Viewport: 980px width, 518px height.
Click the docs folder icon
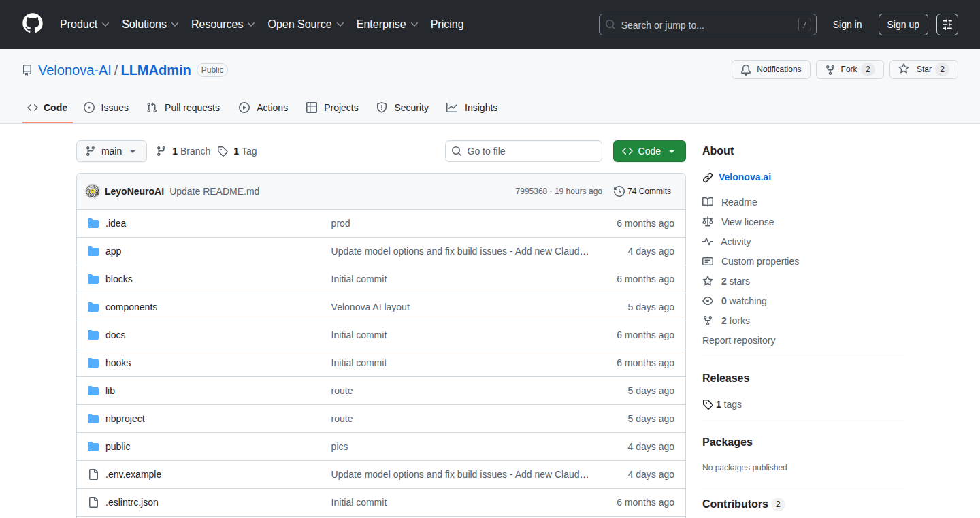point(93,335)
